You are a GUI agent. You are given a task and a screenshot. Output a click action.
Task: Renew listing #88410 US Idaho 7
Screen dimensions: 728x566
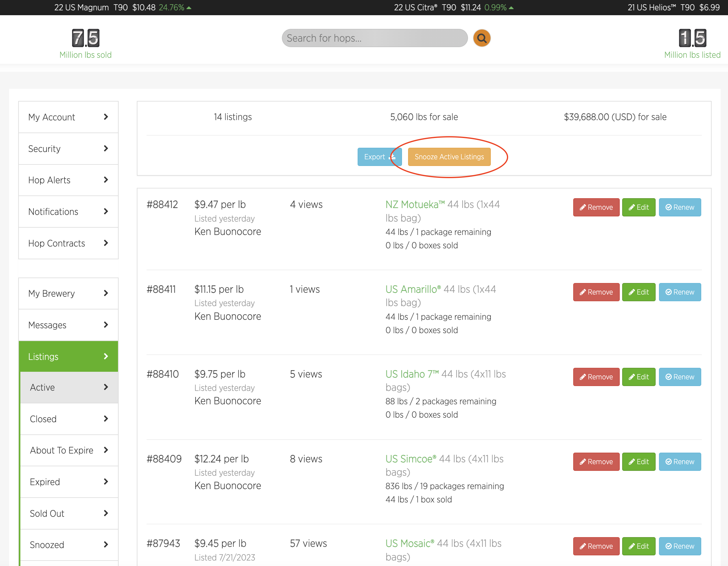[x=680, y=377]
